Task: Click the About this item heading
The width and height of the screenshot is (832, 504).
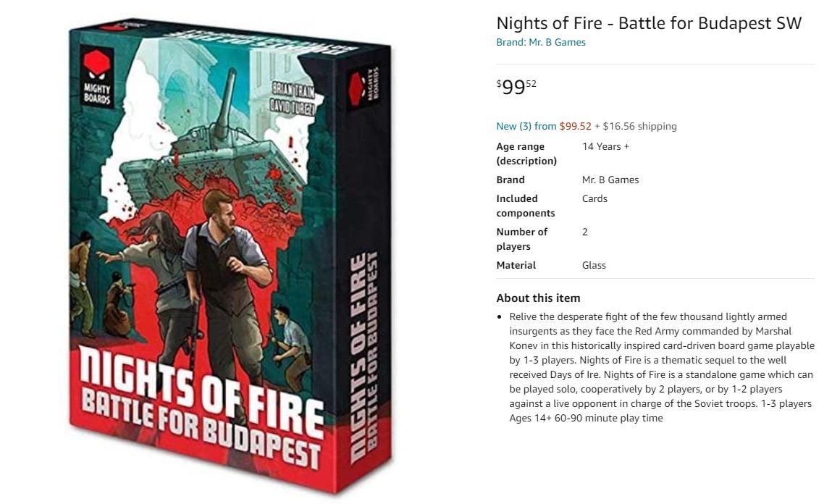Action: 538,298
